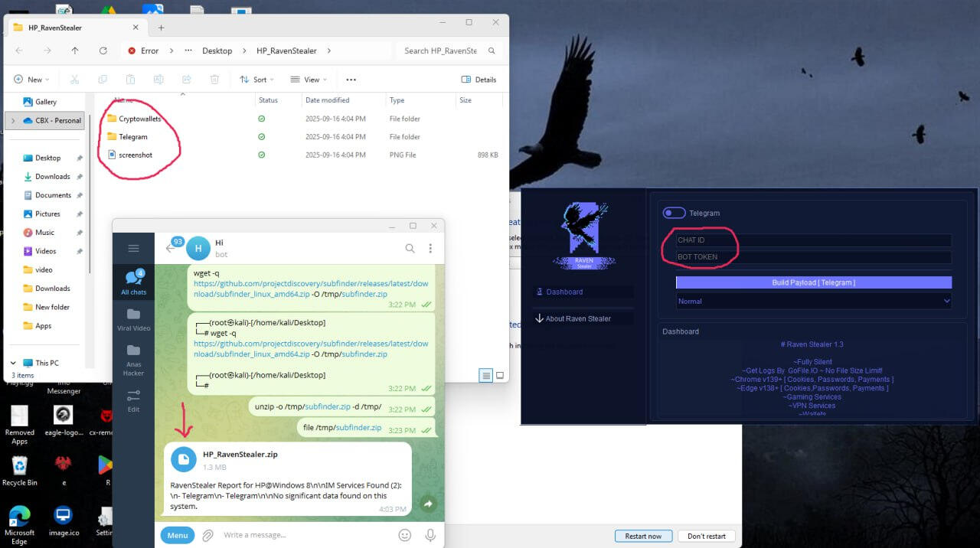
Task: Open a new File Explorer tab
Action: pyautogui.click(x=161, y=28)
